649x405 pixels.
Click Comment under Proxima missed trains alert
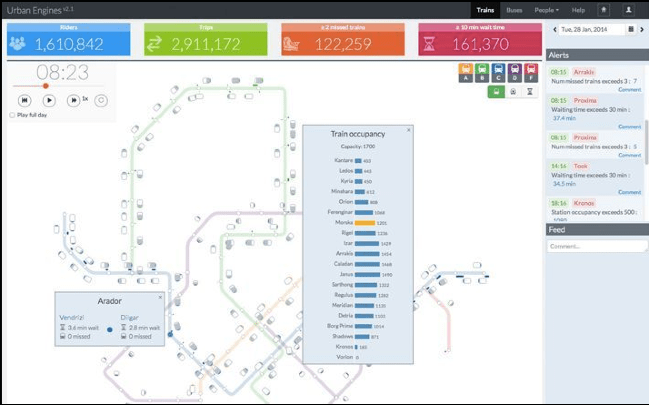[630, 155]
